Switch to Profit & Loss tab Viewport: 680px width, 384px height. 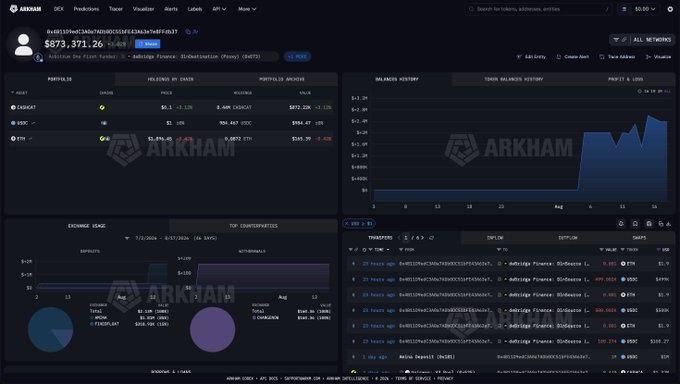click(x=625, y=79)
